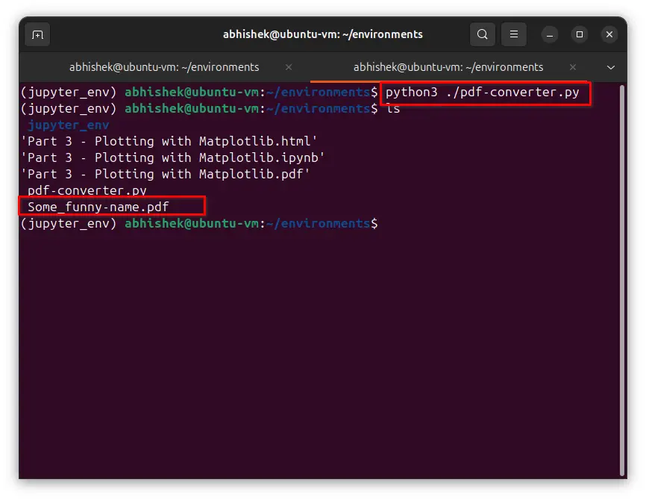This screenshot has width=646, height=500.
Task: Click the search magnifier icon
Action: click(x=482, y=34)
